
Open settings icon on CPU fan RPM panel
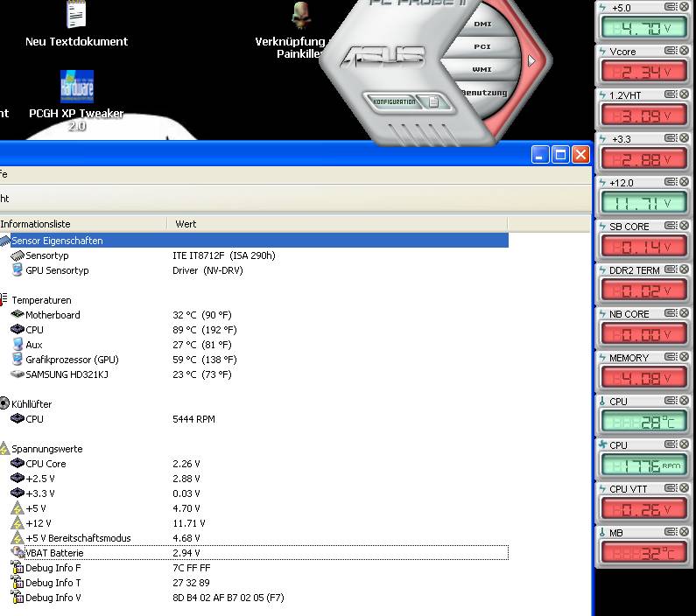(671, 444)
